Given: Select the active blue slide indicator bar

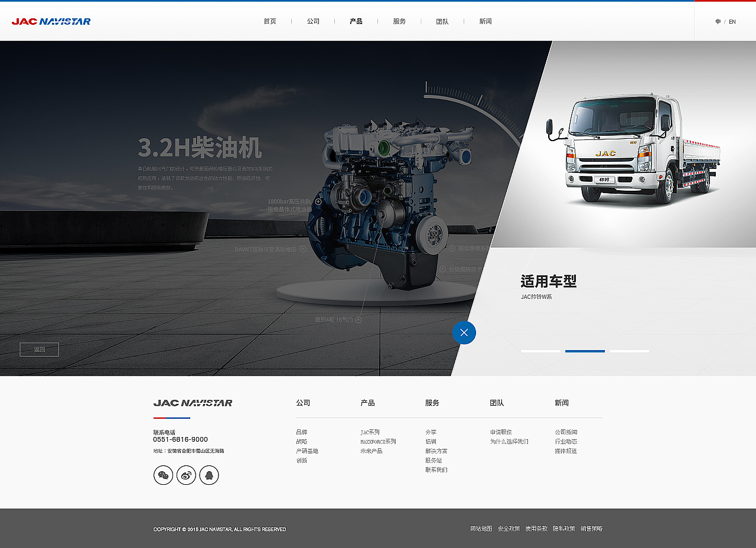Looking at the screenshot, I should (585, 351).
